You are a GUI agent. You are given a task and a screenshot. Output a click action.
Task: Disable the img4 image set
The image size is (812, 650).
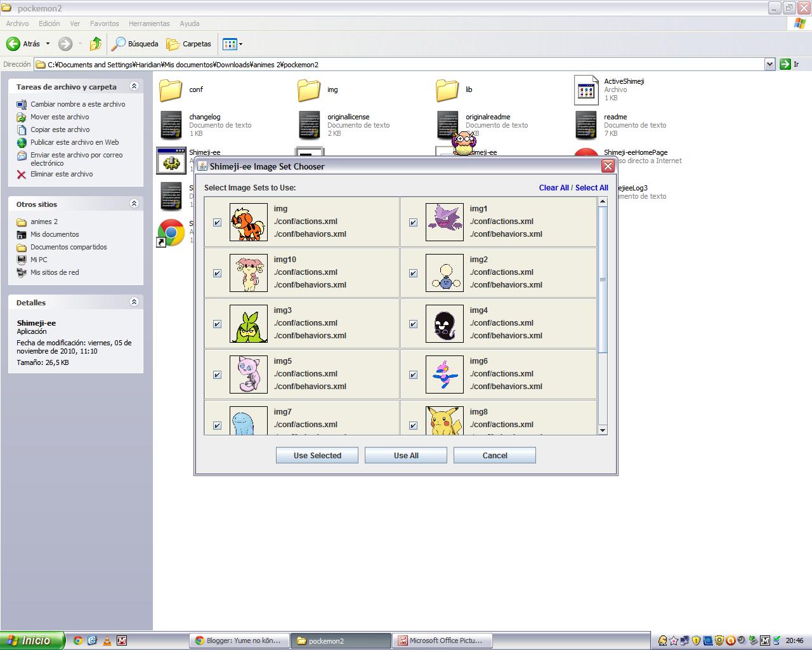pos(413,324)
